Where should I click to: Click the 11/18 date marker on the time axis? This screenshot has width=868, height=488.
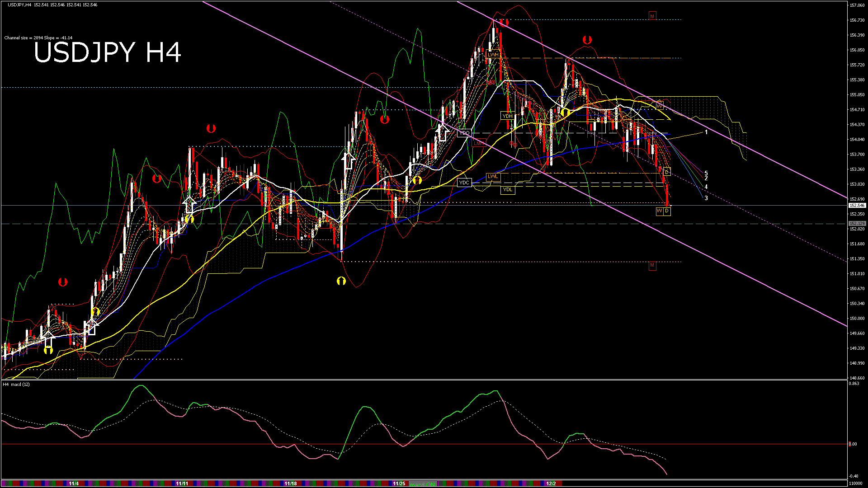point(290,483)
